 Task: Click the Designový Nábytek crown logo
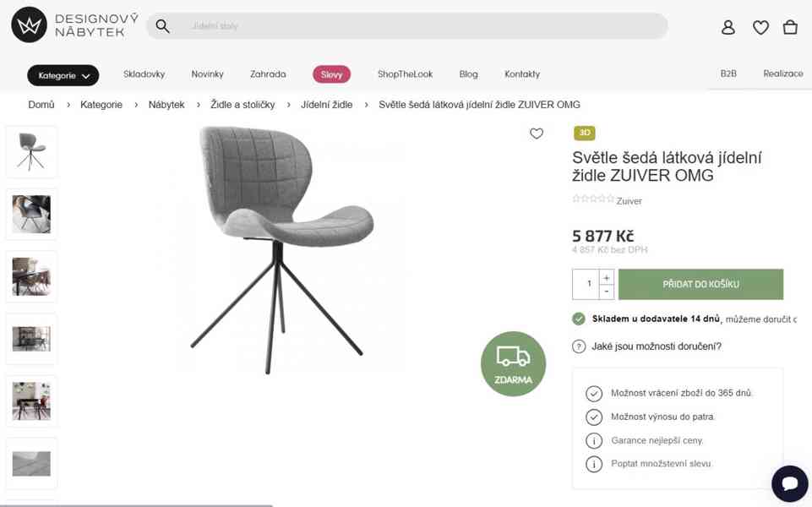[29, 25]
